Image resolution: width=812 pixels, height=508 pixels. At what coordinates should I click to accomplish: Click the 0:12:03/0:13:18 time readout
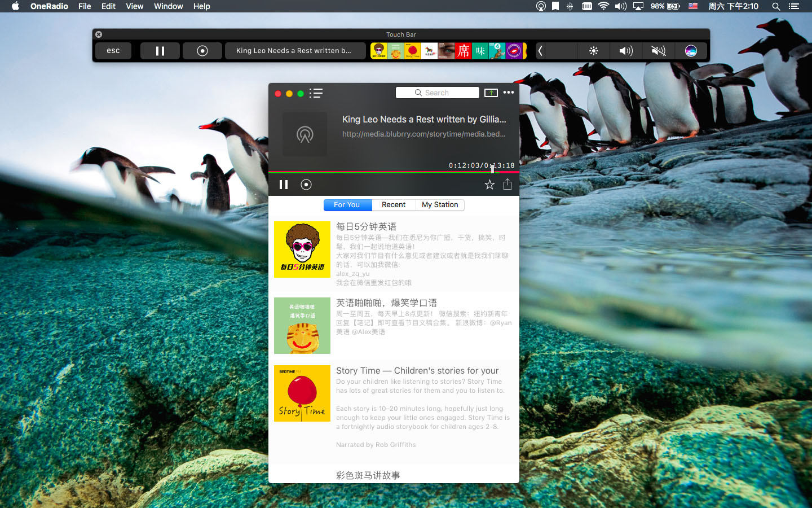tap(482, 165)
